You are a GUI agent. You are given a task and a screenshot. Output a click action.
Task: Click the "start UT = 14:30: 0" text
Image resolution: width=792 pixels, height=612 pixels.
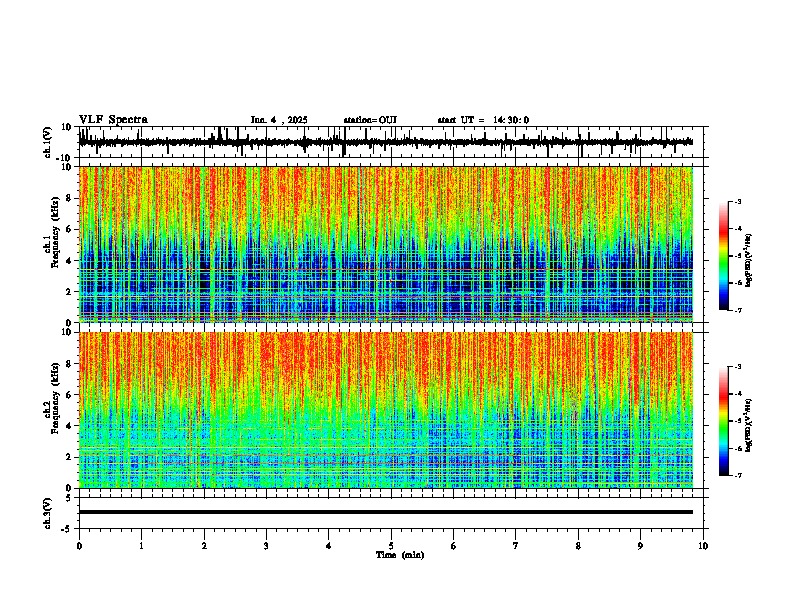click(483, 120)
